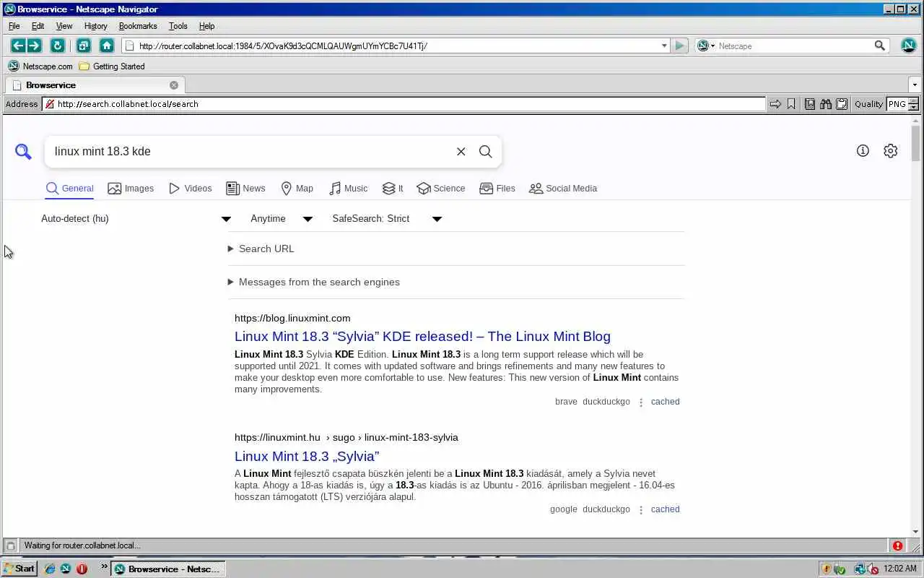Click the red alert icon in status bar
This screenshot has height=578, width=924.
897,545
